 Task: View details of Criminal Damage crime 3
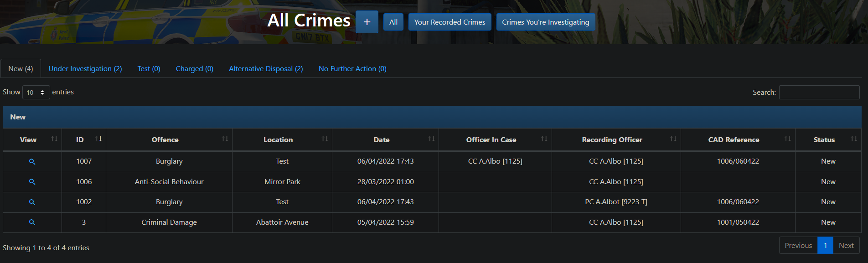[x=32, y=222]
